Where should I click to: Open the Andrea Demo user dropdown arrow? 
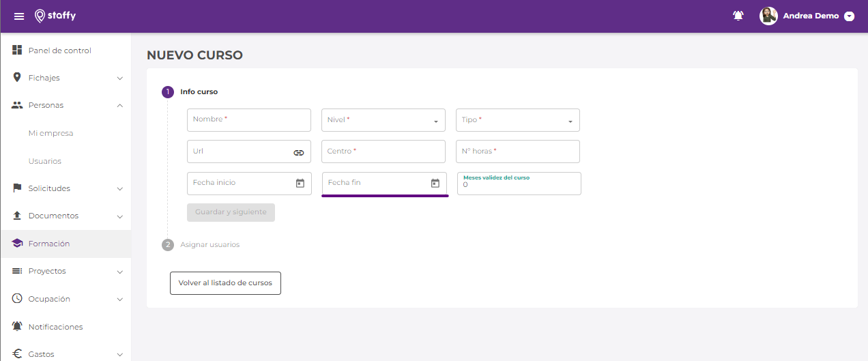(x=849, y=16)
